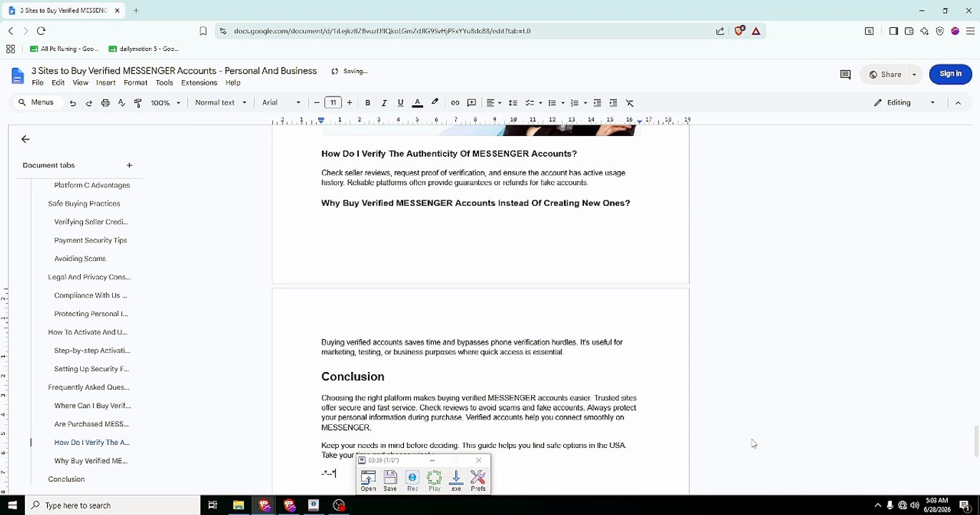Click the Share button

(x=885, y=74)
